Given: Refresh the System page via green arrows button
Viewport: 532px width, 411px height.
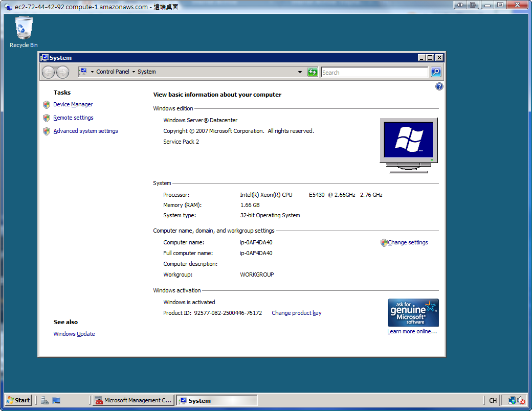Looking at the screenshot, I should 313,72.
